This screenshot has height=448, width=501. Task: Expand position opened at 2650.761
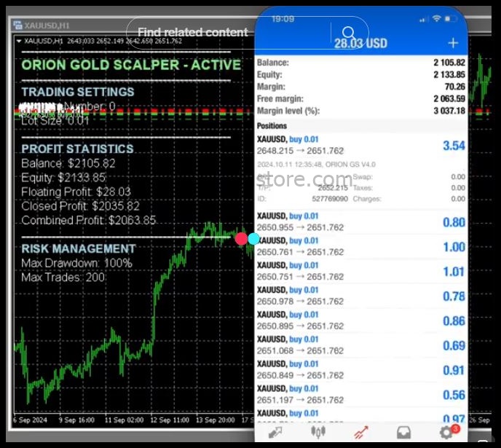click(x=361, y=246)
